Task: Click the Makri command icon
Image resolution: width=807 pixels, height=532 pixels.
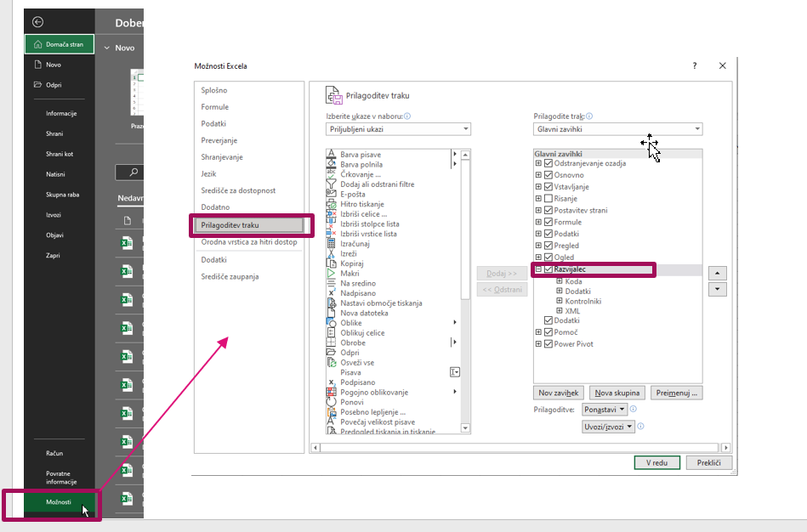Action: coord(331,273)
